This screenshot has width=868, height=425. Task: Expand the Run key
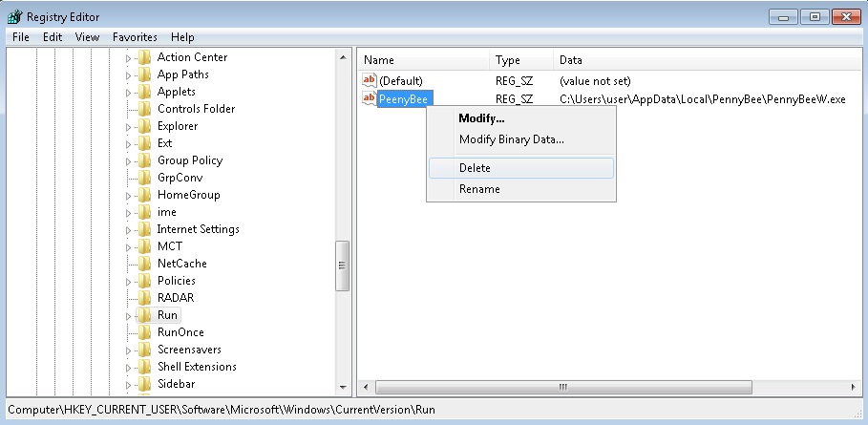point(128,316)
